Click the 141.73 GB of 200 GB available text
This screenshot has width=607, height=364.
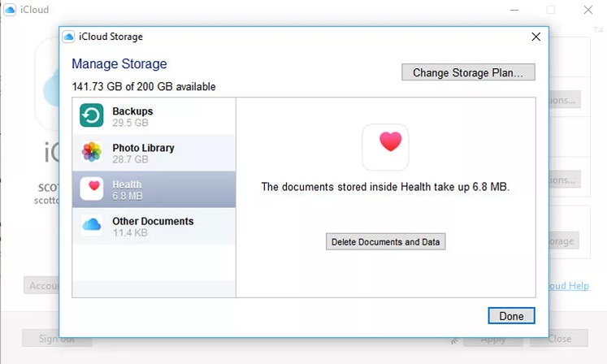point(144,87)
